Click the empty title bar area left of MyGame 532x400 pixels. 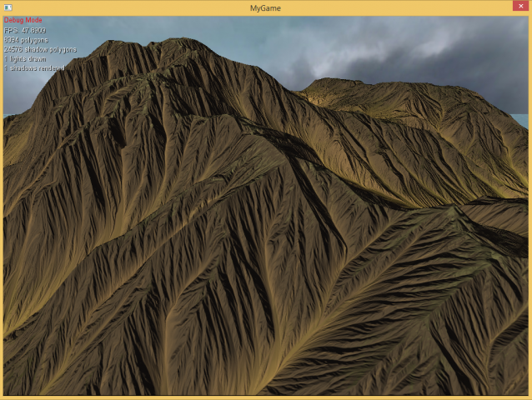(x=125, y=7)
